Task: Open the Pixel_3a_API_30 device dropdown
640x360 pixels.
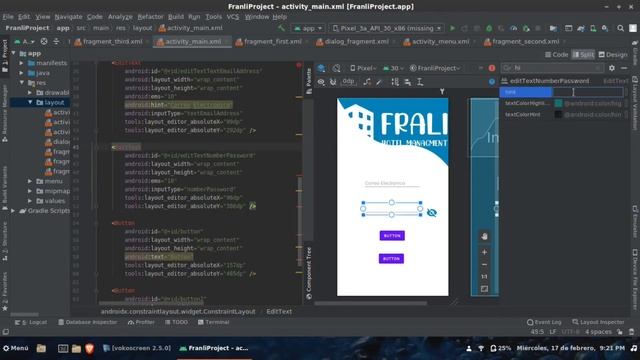Action: (387, 28)
